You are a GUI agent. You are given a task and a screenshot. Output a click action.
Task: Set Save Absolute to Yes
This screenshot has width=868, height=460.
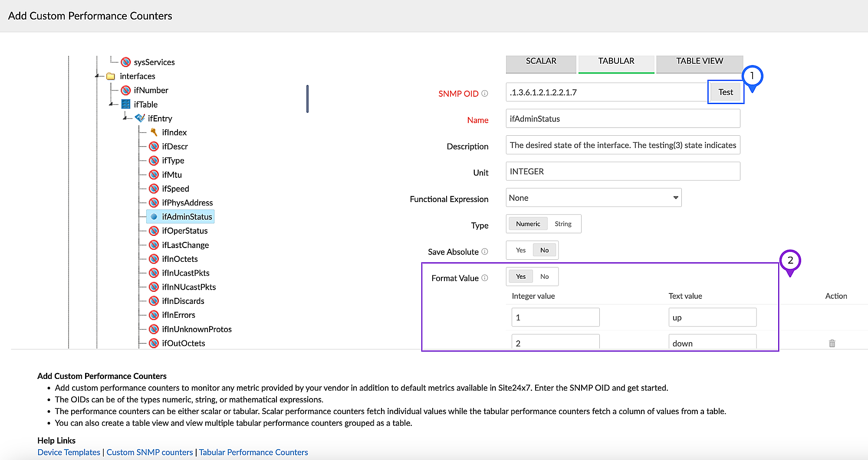(520, 250)
